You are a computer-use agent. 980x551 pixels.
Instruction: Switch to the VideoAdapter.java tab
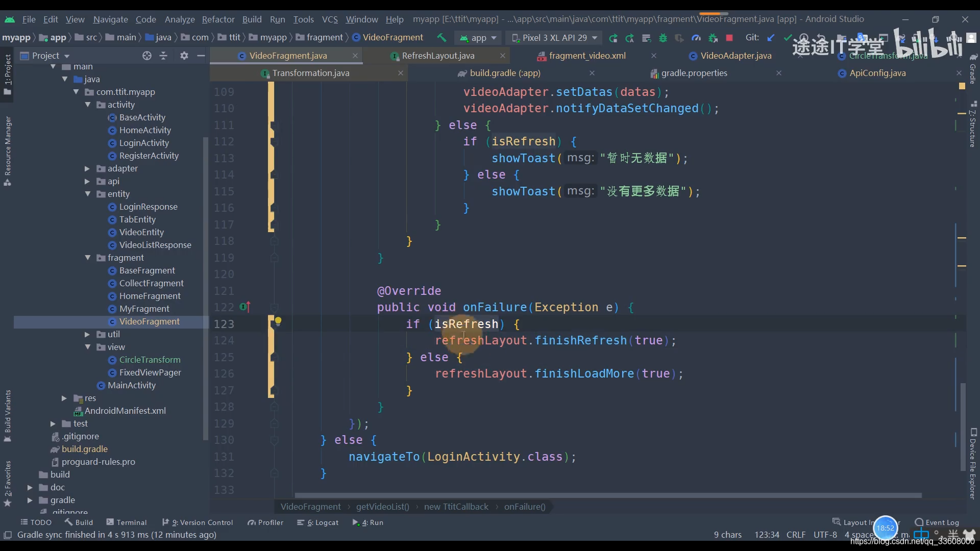click(x=736, y=56)
